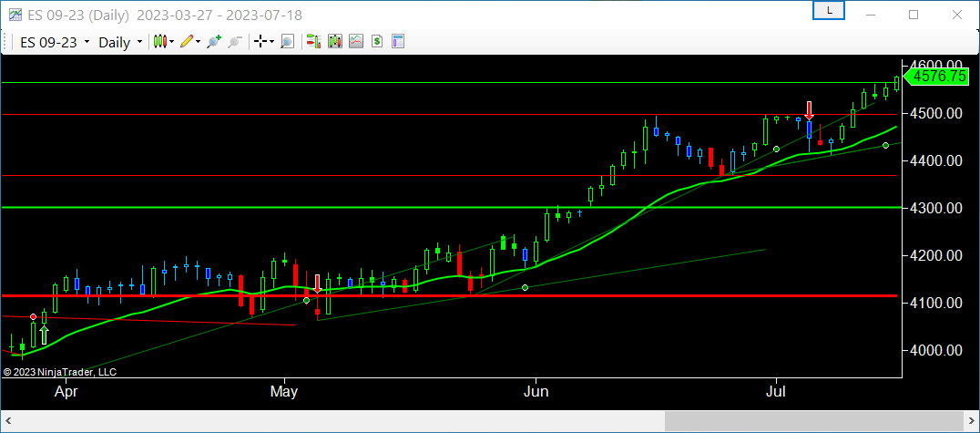This screenshot has width=980, height=433.
Task: Toggle the Chart Trader panel icon
Action: pyautogui.click(x=313, y=42)
